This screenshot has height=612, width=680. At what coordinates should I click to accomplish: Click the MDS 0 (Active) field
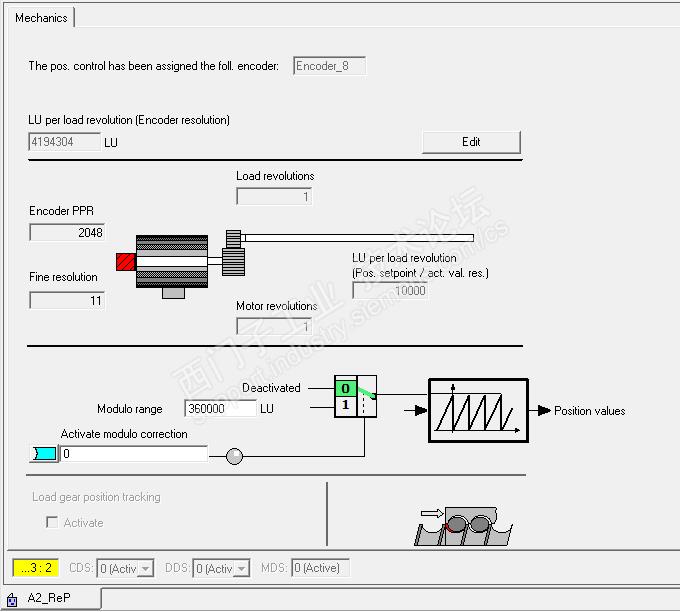point(320,568)
